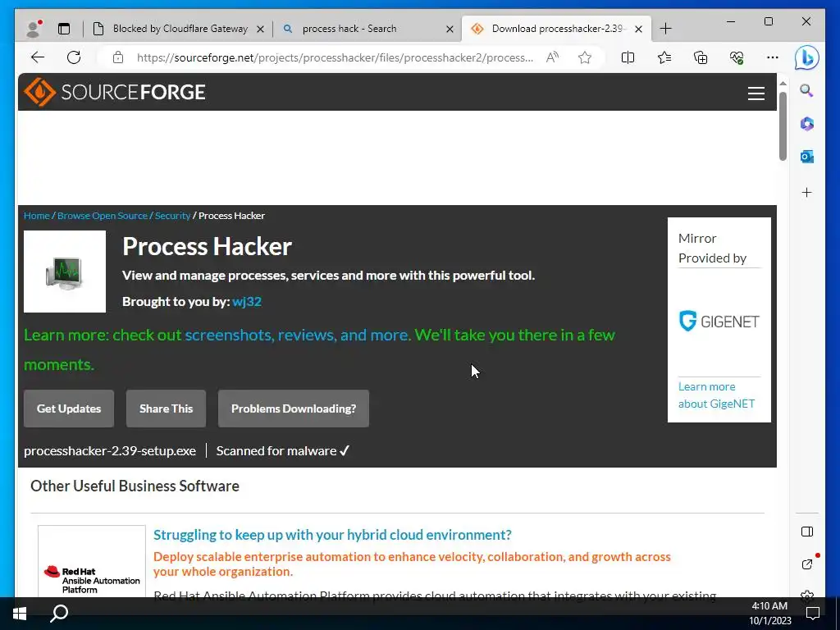This screenshot has width=840, height=630.
Task: Click the Share This button
Action: [x=166, y=409]
